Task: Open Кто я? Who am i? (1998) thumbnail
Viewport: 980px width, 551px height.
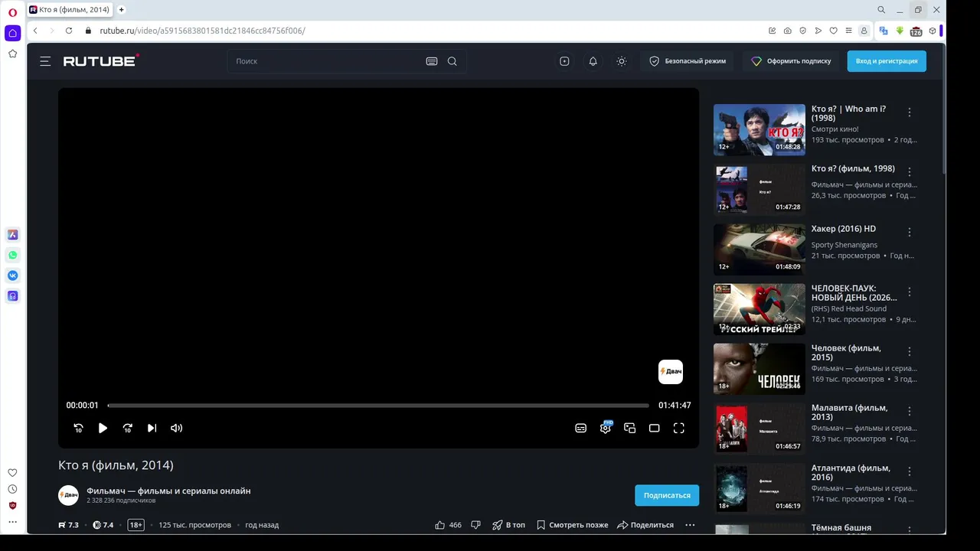Action: (759, 130)
